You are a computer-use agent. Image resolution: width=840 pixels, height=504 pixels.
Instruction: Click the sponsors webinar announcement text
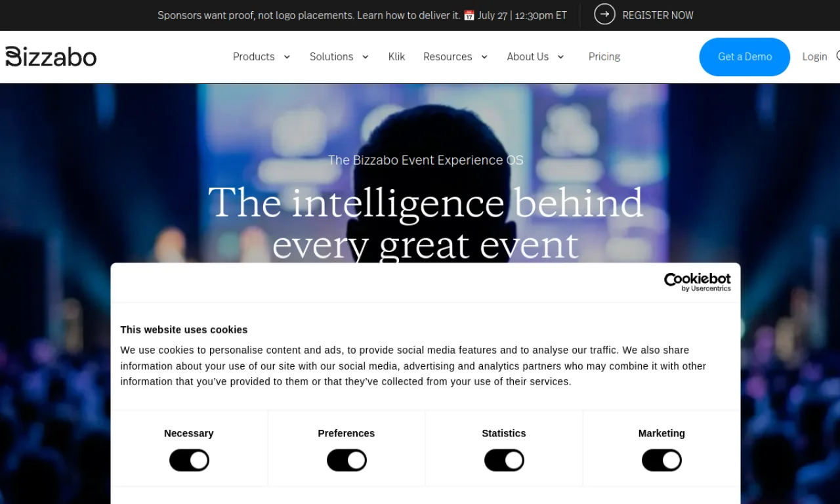click(x=362, y=15)
